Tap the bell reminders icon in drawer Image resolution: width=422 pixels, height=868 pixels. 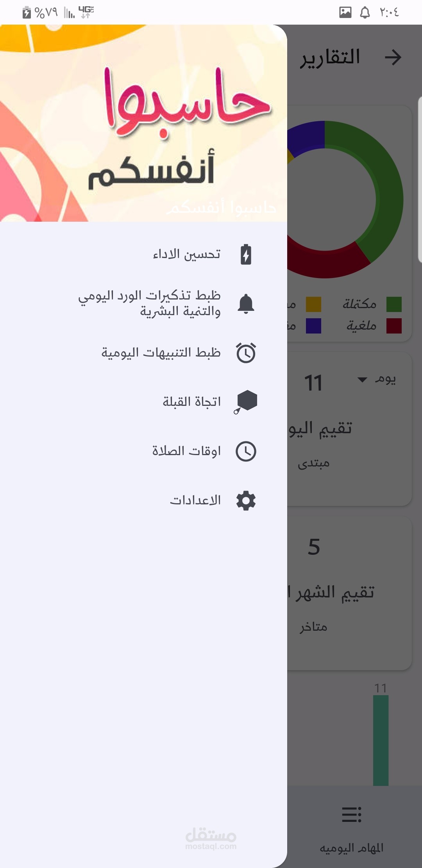click(x=246, y=304)
